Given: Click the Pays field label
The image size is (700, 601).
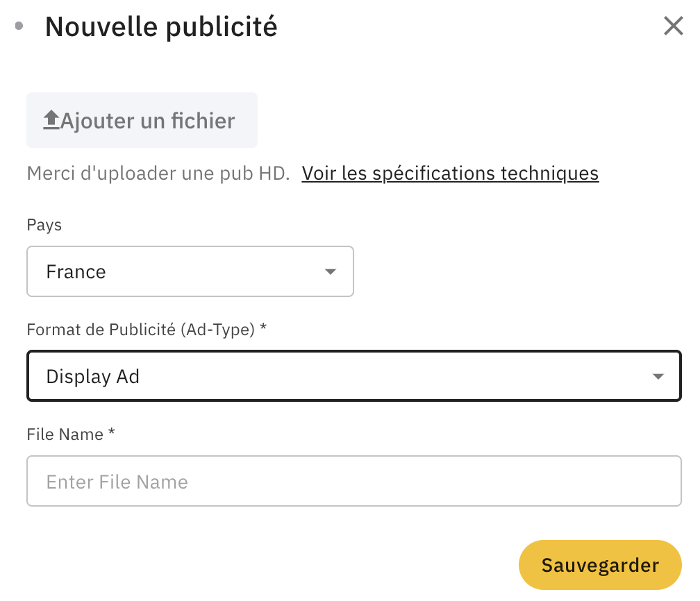Looking at the screenshot, I should pos(44,225).
